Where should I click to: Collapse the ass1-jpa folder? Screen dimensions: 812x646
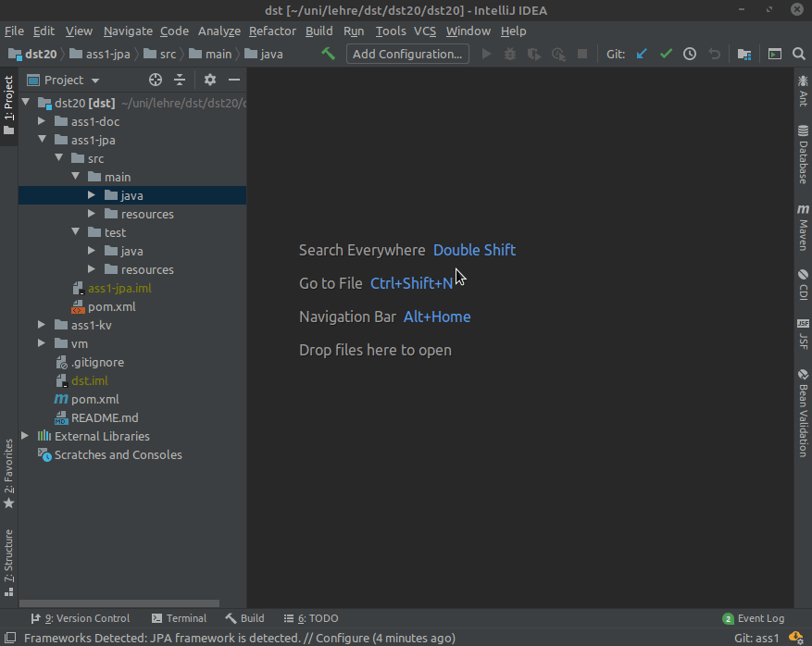[42, 139]
